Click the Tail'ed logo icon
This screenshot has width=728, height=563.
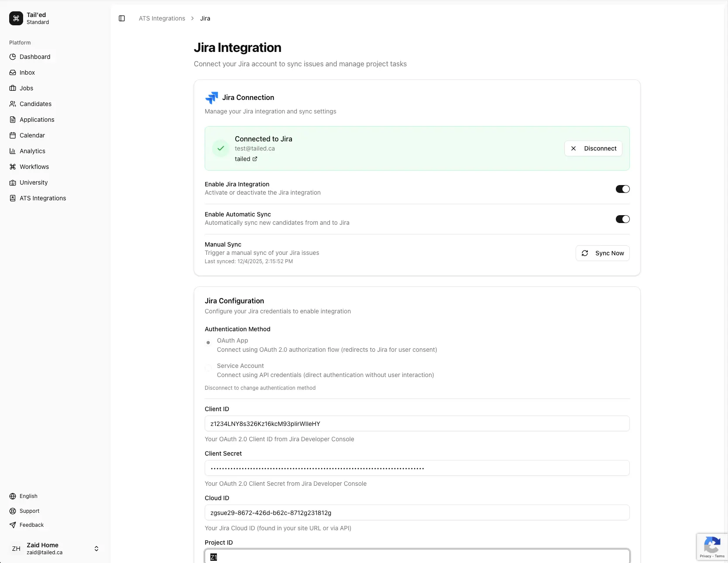point(16,18)
